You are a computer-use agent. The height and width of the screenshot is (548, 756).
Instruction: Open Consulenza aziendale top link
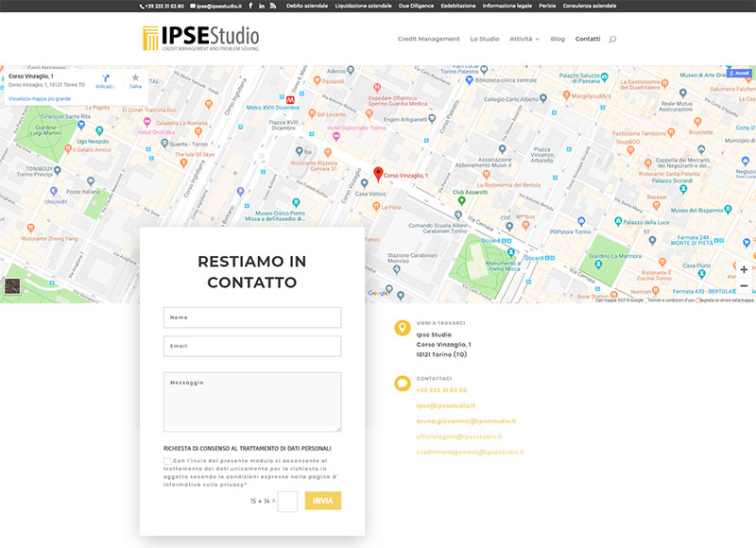click(589, 6)
